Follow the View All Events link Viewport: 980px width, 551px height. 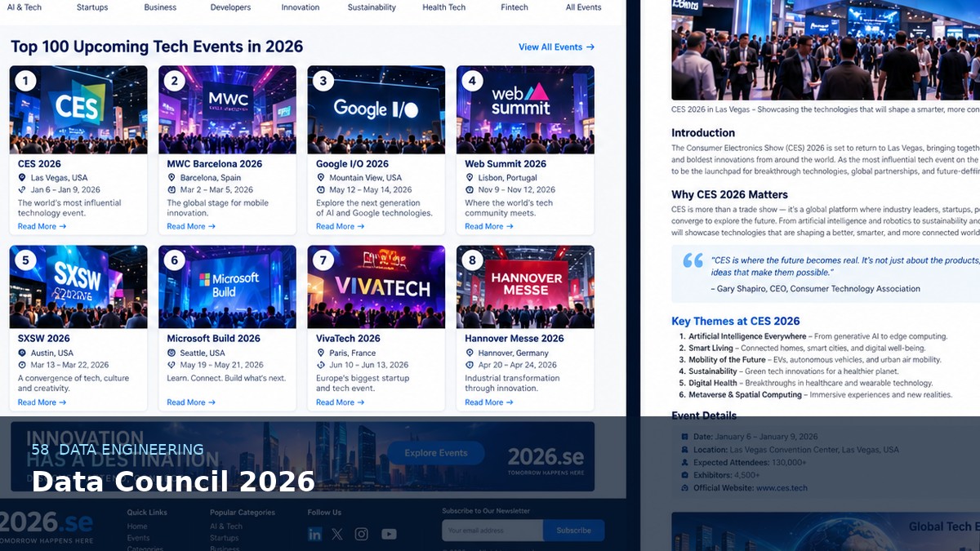556,47
